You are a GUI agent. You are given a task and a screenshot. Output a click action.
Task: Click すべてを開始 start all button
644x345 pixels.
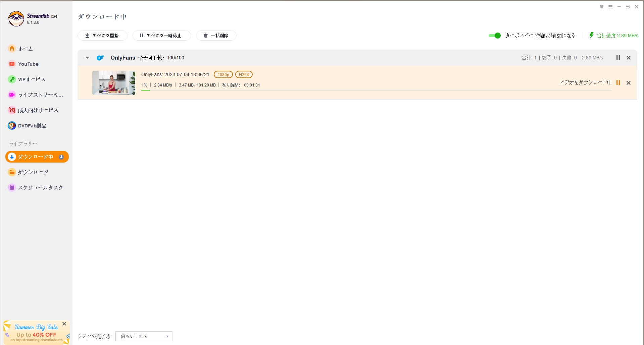click(x=102, y=36)
